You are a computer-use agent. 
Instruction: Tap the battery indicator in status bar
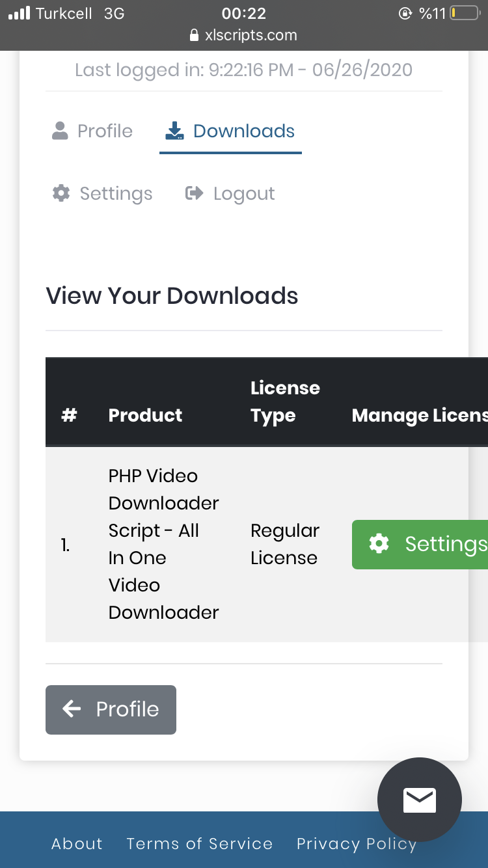[x=465, y=13]
